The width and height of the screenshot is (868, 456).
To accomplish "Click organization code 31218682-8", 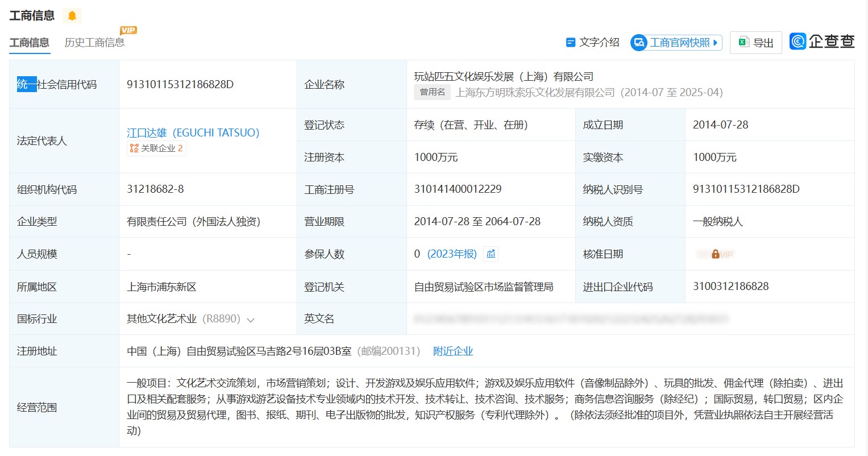I will (155, 189).
